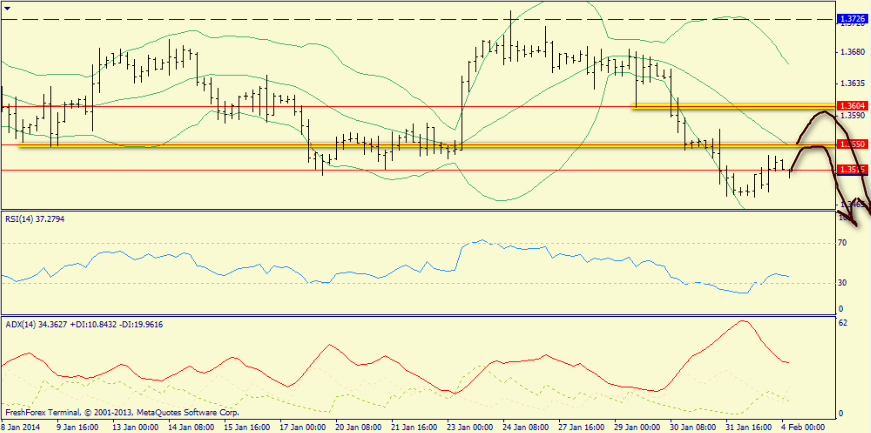Select the blue dashed horizontal line at 1.3726
This screenshot has width=871, height=433.
(418, 19)
